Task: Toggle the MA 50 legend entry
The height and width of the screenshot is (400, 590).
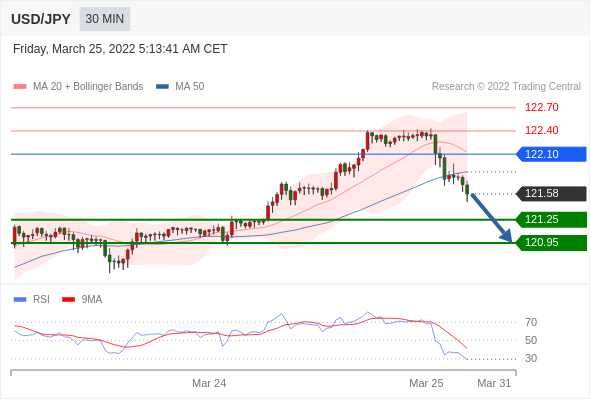Action: point(180,87)
